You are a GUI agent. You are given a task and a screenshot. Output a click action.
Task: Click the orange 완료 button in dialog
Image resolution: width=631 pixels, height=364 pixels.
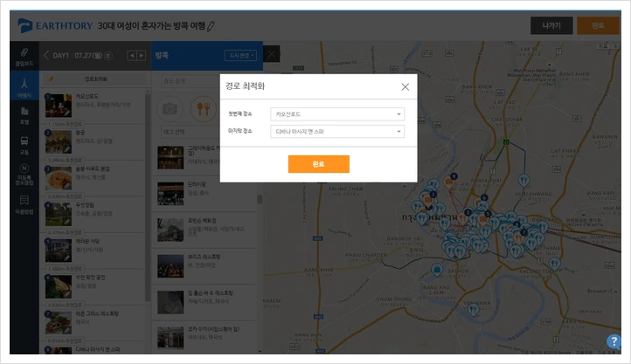319,164
